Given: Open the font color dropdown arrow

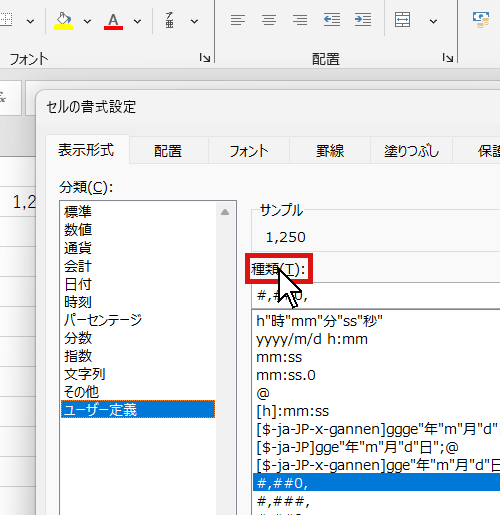Looking at the screenshot, I should (137, 22).
